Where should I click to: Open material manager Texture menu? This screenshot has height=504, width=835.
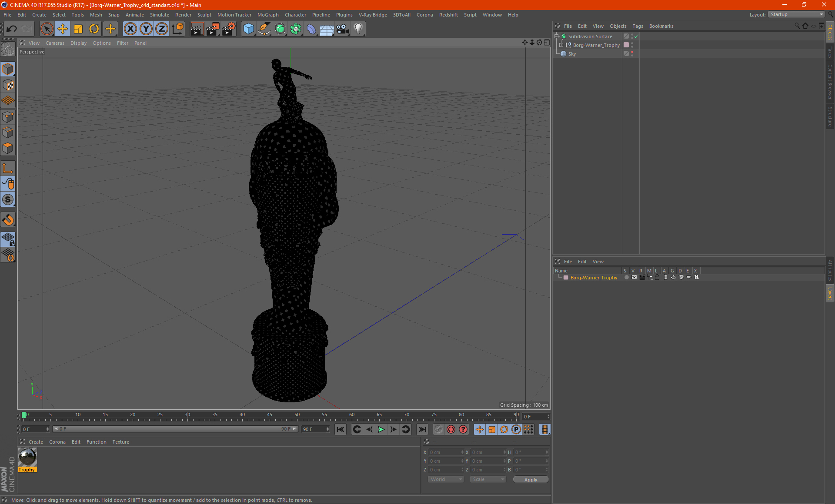pos(120,442)
